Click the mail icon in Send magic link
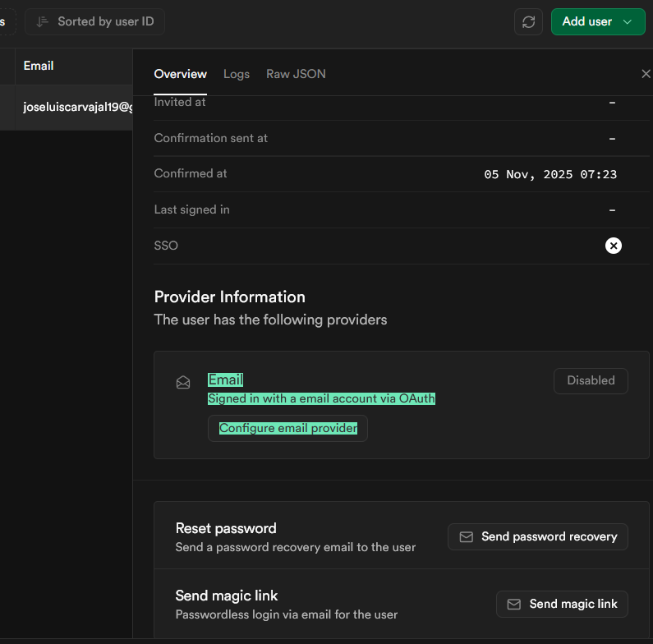Viewport: 653px width, 644px height. coord(514,604)
